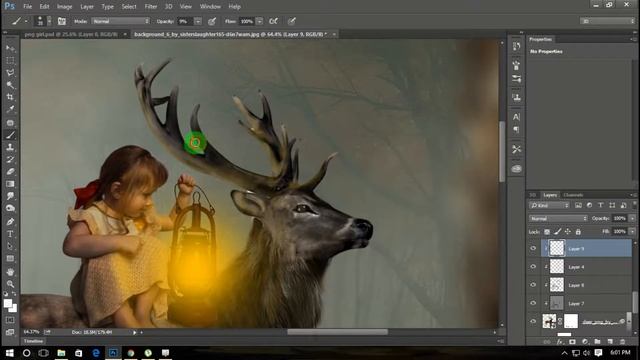Lock all on selected layer
Viewport: 640px width, 360px height.
(x=578, y=232)
